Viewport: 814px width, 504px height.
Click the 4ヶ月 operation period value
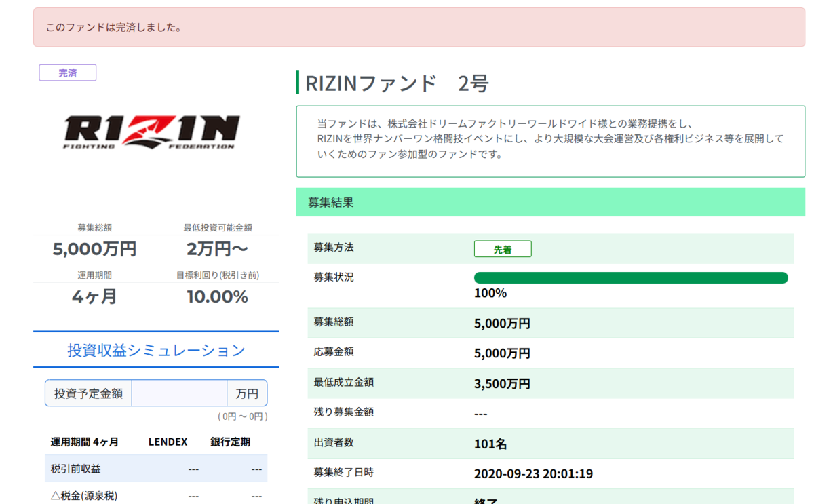pyautogui.click(x=94, y=296)
